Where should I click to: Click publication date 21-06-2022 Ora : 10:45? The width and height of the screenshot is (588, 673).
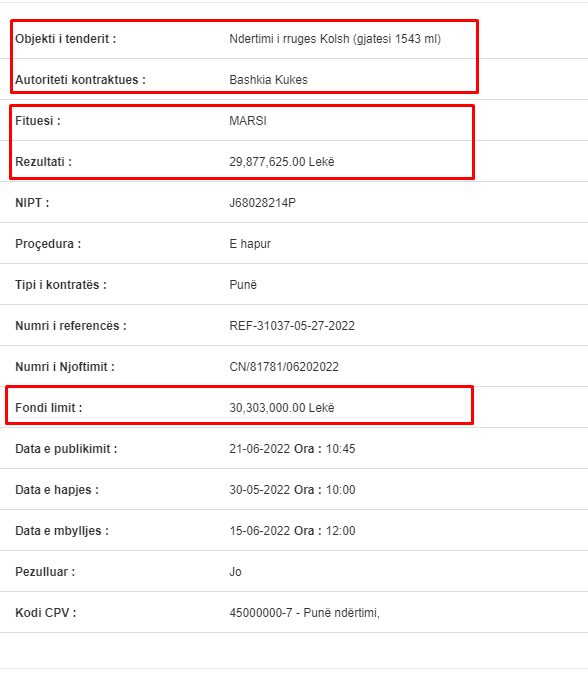(292, 449)
